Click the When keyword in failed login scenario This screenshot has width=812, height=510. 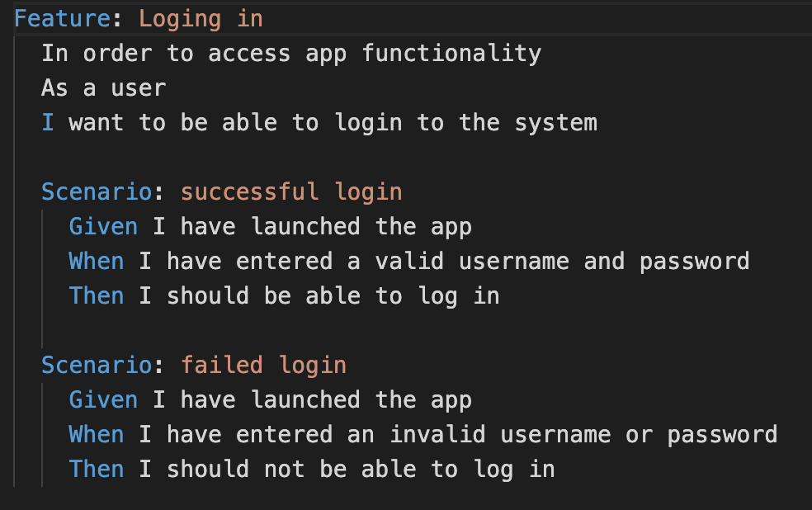coord(97,435)
